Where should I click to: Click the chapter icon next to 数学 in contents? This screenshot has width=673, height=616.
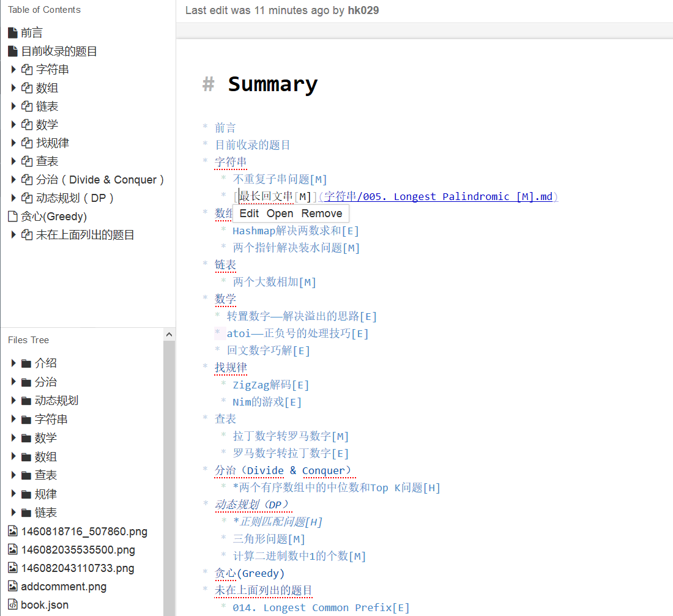tap(26, 125)
